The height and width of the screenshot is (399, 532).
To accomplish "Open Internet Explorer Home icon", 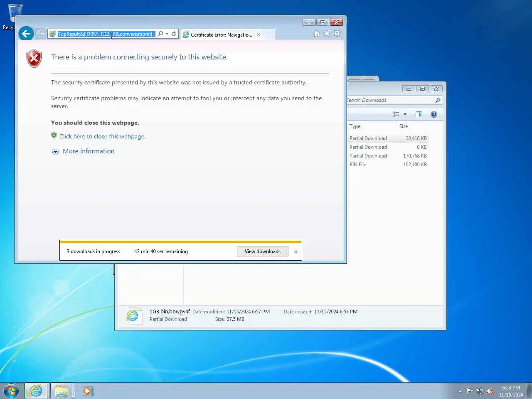I will (x=317, y=34).
